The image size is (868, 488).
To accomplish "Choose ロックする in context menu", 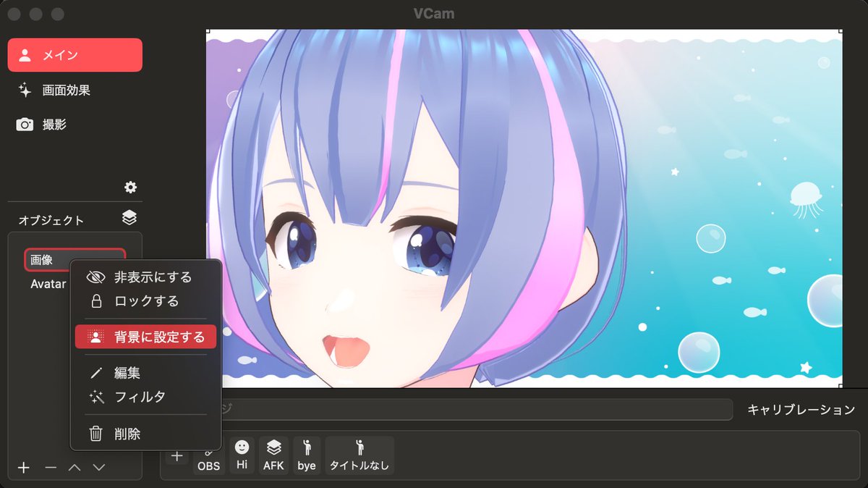I will point(145,300).
